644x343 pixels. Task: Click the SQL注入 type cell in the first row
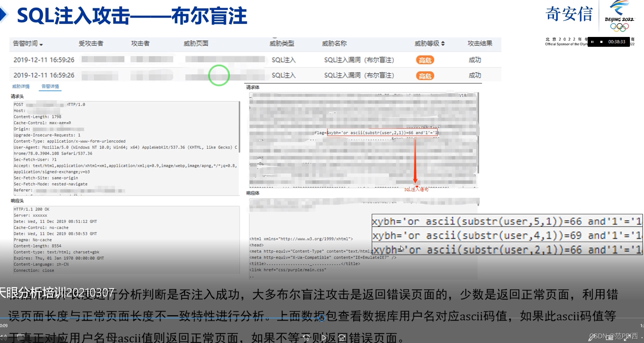pyautogui.click(x=283, y=60)
